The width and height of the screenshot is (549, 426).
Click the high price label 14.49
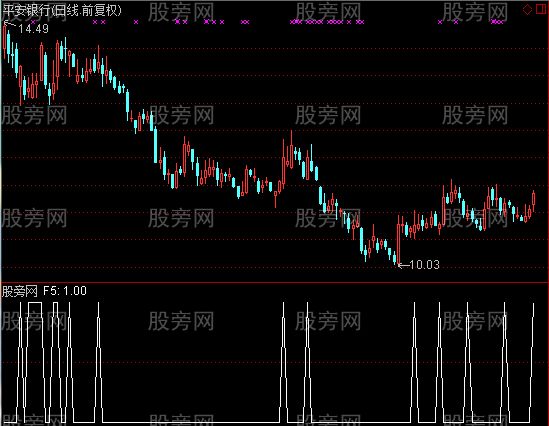tap(33, 29)
